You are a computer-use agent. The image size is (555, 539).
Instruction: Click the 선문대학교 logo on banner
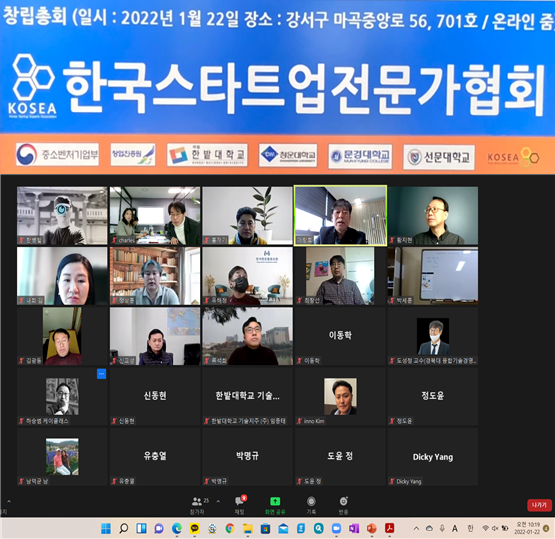pyautogui.click(x=439, y=157)
